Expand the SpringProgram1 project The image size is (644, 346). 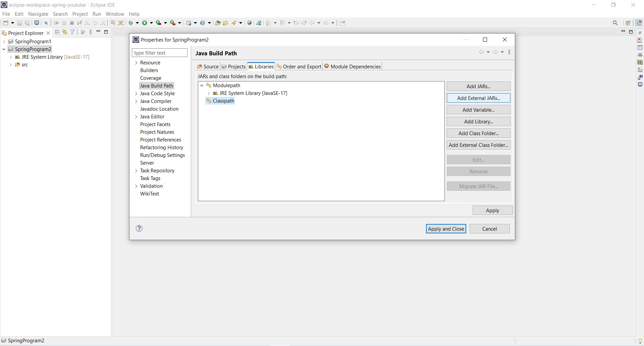(4, 42)
